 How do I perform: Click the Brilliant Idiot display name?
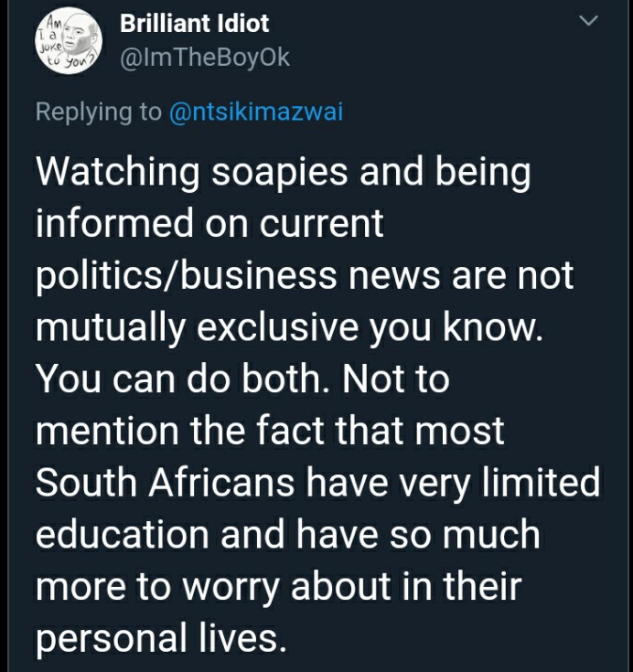click(194, 23)
